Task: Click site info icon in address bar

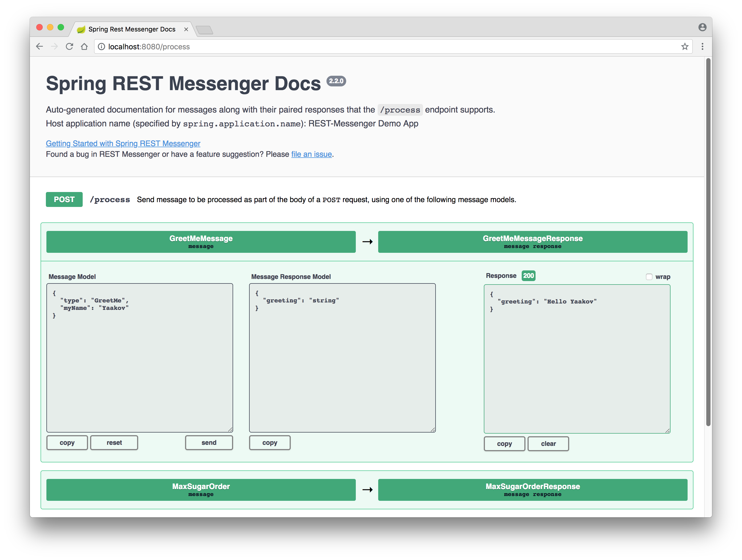Action: click(x=101, y=47)
